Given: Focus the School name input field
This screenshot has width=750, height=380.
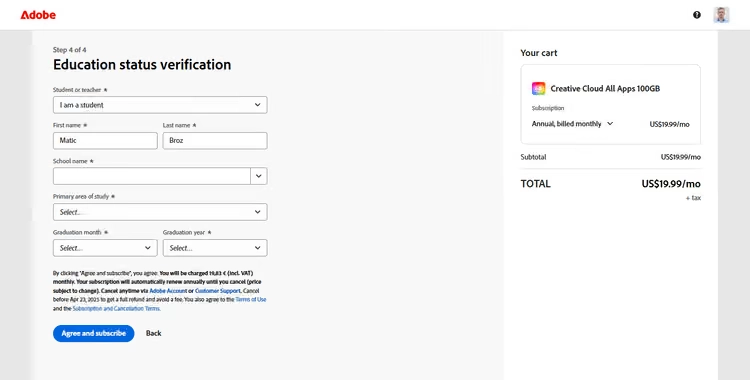Looking at the screenshot, I should click(152, 176).
